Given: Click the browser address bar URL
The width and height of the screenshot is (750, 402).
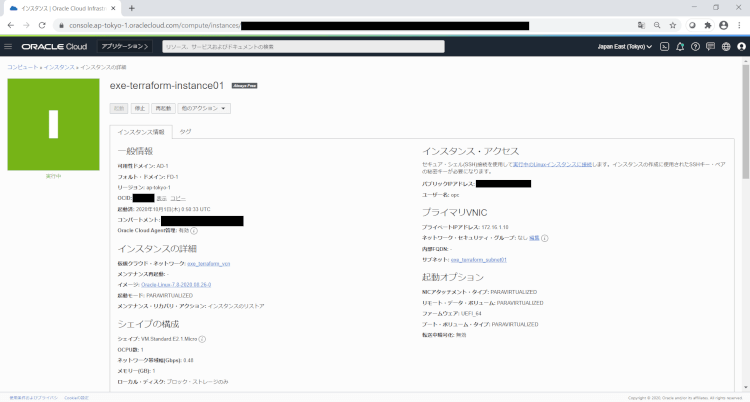Looking at the screenshot, I should click(154, 25).
